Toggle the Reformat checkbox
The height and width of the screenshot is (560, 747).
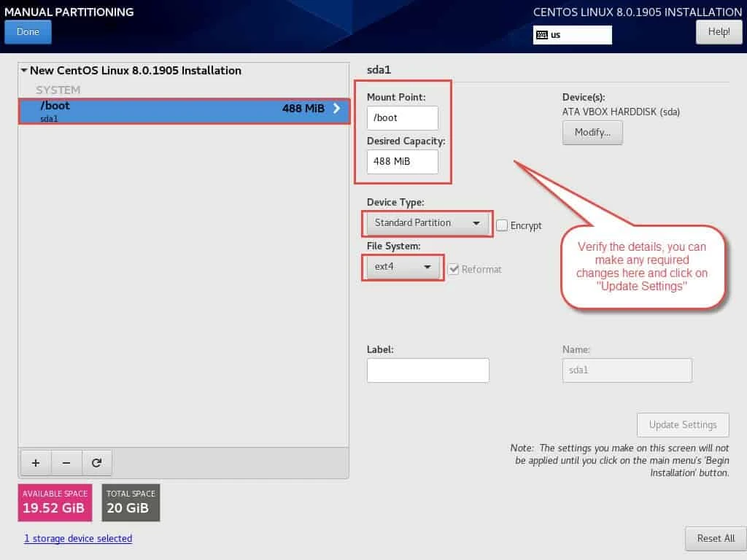tap(454, 269)
